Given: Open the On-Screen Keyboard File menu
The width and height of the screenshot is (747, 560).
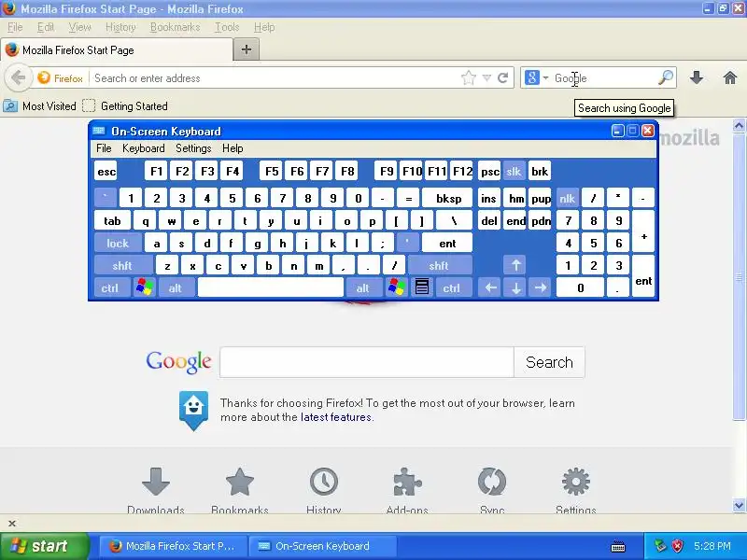Looking at the screenshot, I should point(104,148).
